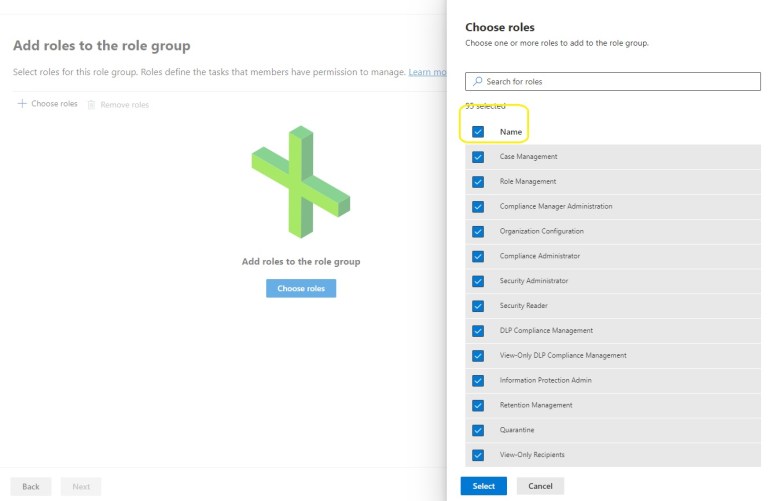Deselect the Compliance Administrator checkbox
The image size is (768, 501).
pos(478,256)
